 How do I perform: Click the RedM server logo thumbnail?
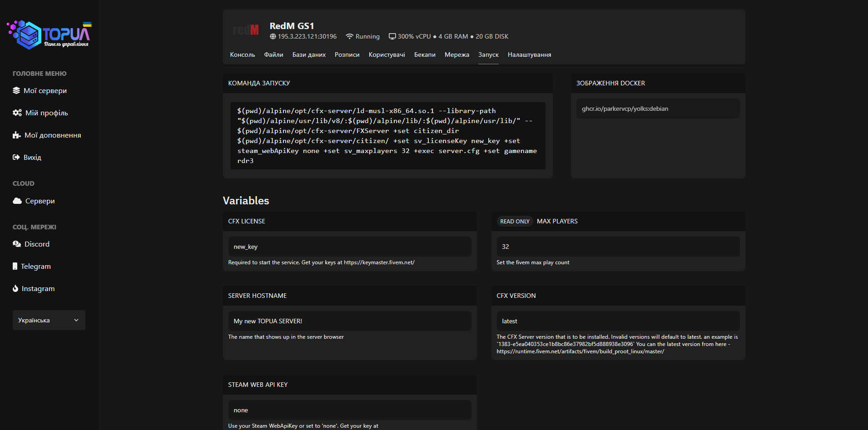pos(246,30)
